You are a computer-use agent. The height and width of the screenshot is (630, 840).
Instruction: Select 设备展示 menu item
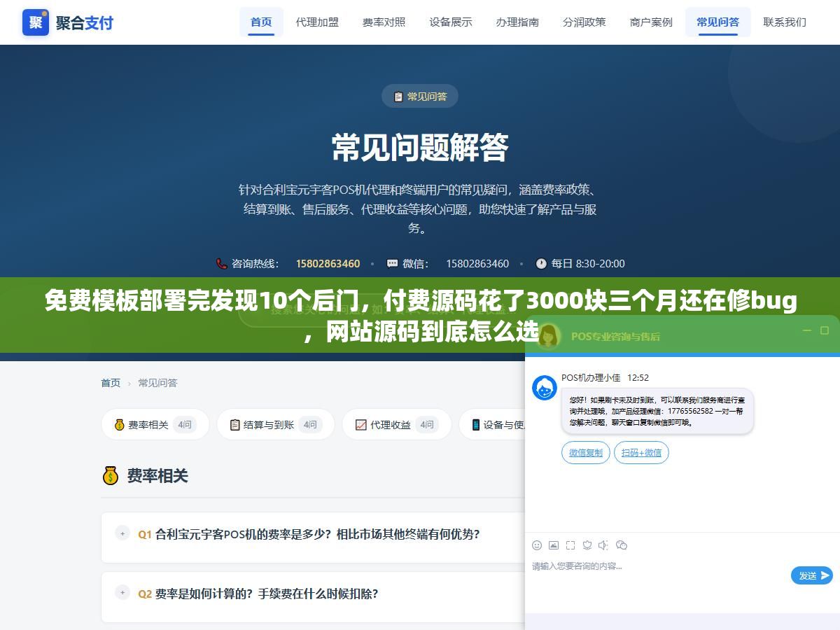coord(451,22)
